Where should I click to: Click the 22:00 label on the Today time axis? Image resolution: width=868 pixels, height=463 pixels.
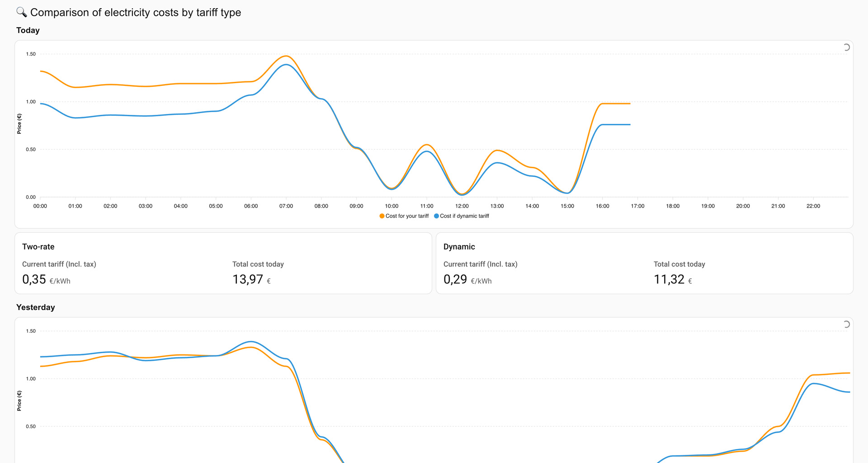click(813, 206)
